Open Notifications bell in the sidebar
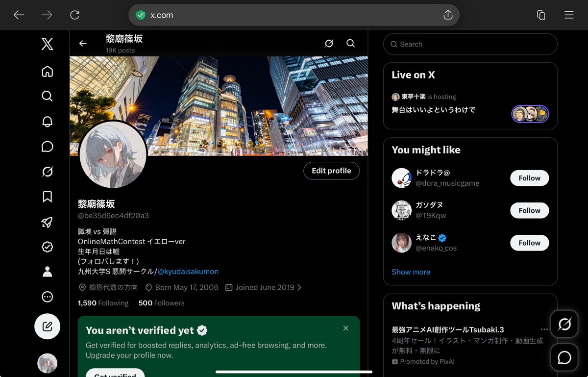 pos(47,122)
